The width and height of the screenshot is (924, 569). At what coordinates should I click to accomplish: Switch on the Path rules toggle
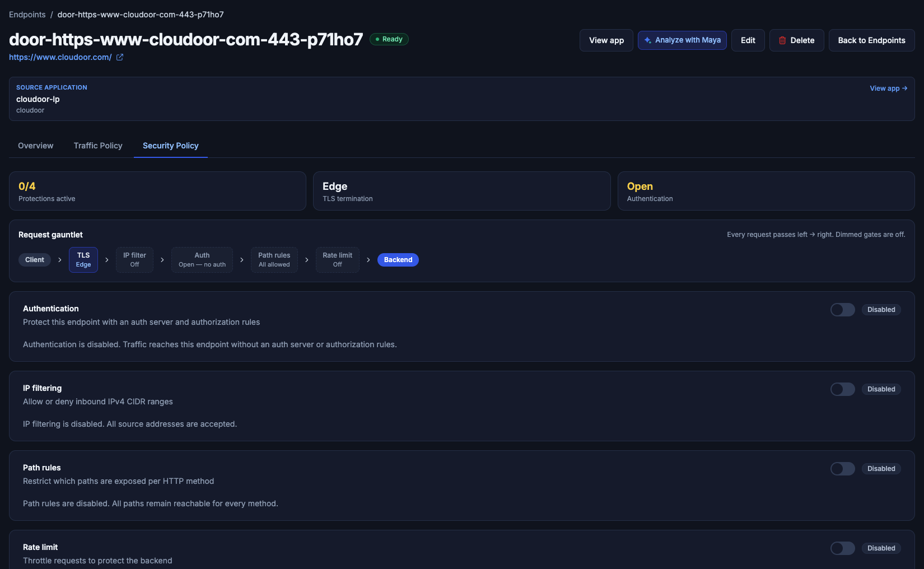[842, 469]
